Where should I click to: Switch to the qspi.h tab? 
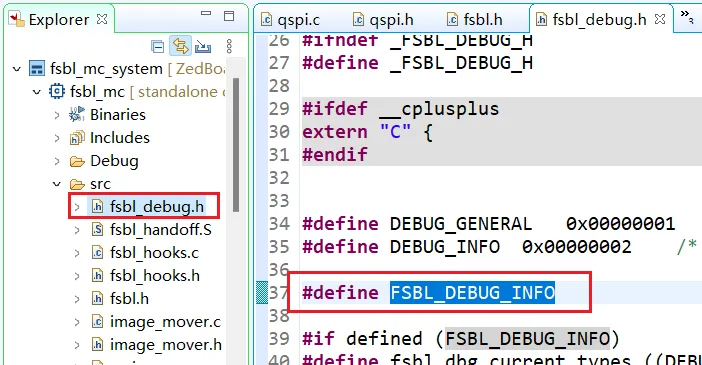[x=383, y=20]
